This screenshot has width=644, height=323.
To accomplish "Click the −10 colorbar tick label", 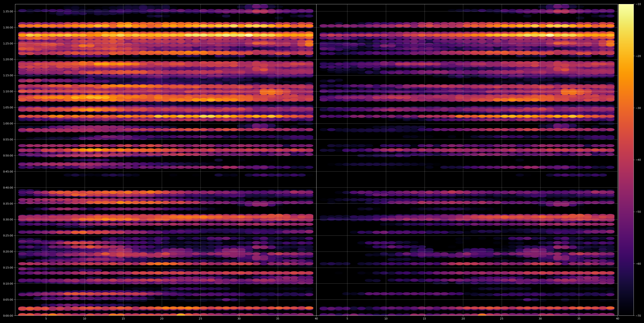I will [x=638, y=4].
